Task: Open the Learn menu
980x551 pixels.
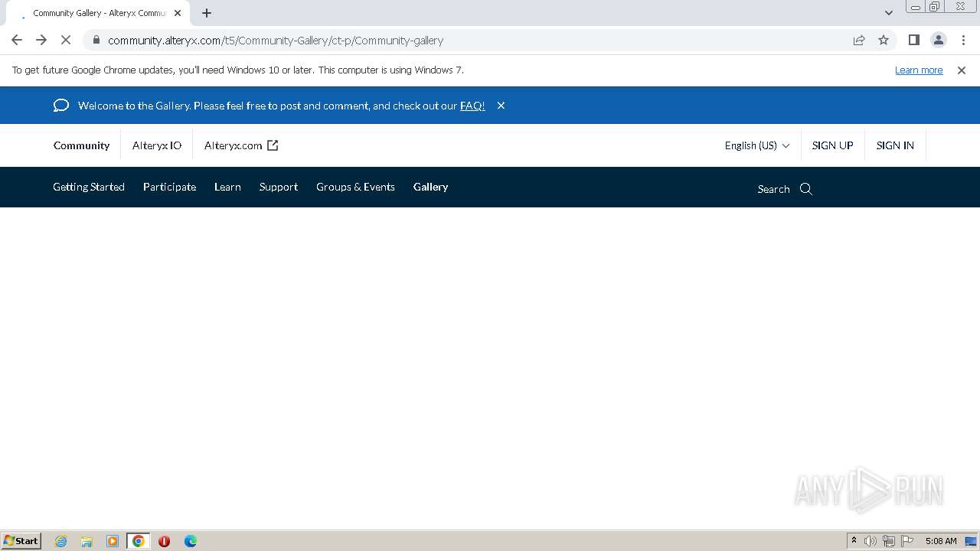Action: coord(227,187)
